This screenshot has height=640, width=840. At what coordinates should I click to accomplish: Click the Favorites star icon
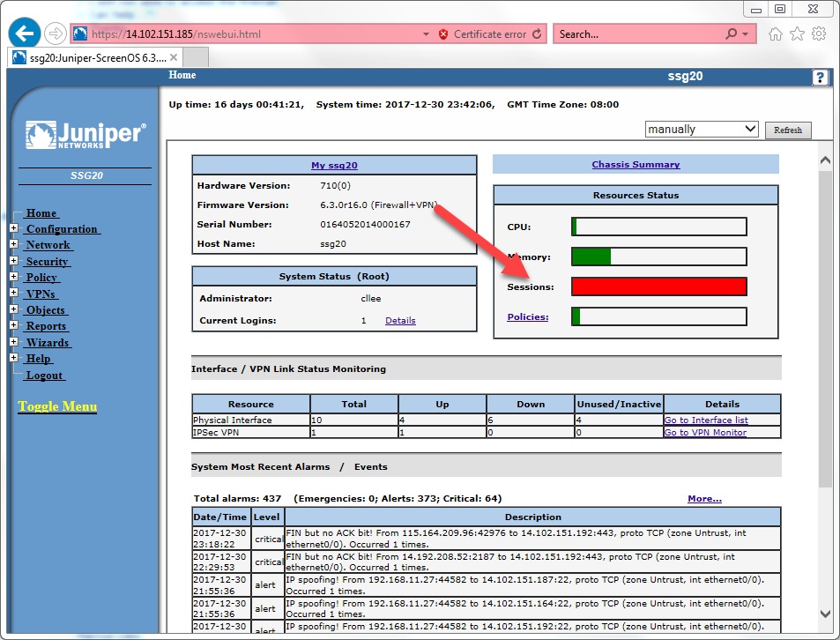coord(797,34)
